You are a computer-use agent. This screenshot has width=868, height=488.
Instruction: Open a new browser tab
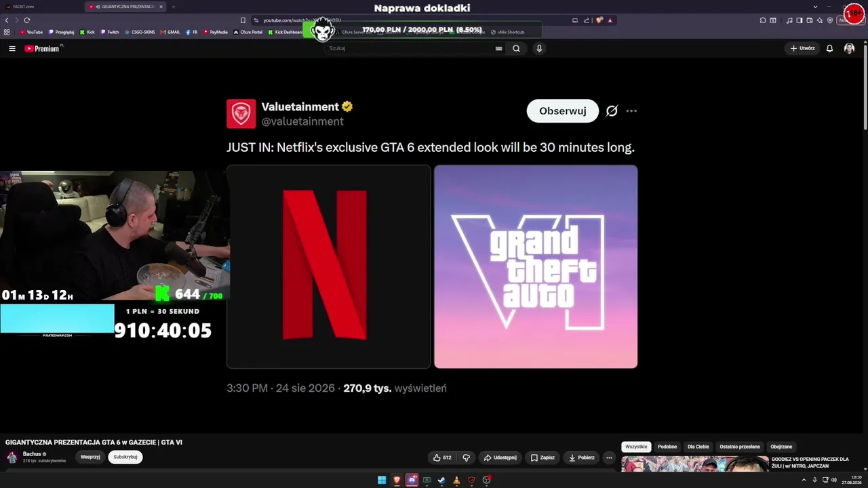coord(174,7)
